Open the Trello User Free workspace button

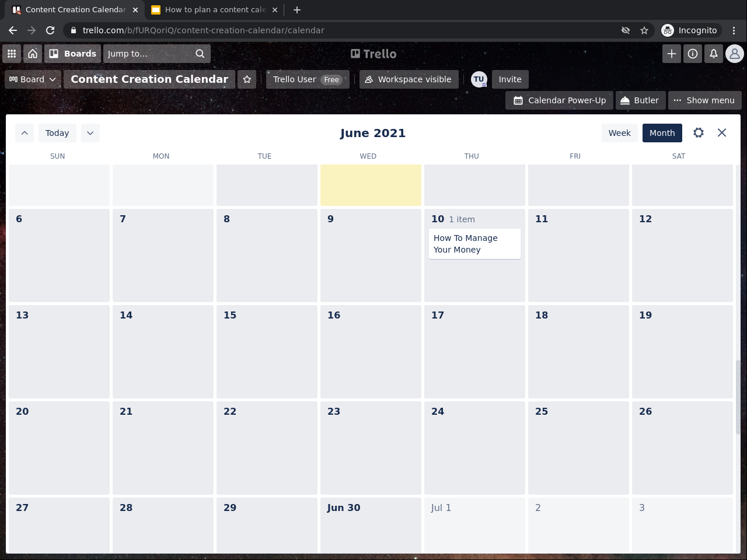click(308, 79)
